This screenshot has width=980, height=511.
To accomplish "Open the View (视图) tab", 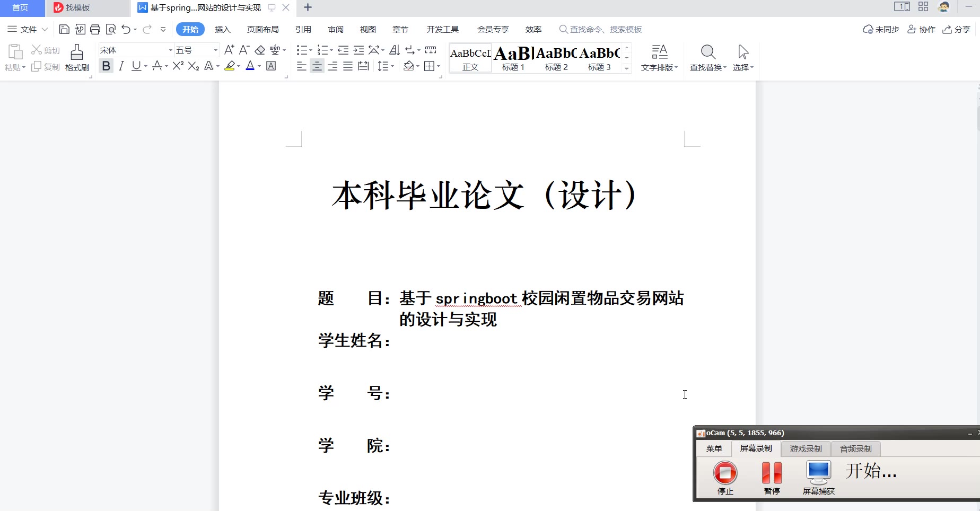I will (x=367, y=29).
